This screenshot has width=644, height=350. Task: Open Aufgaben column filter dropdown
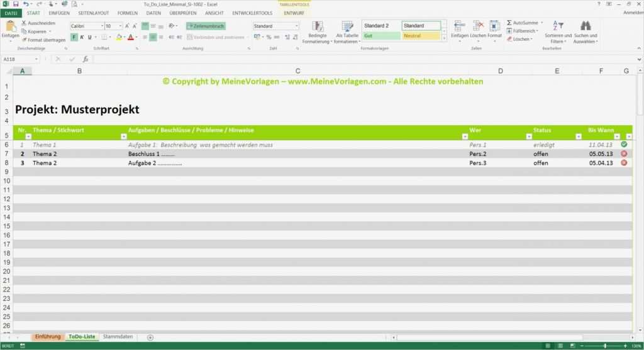pos(465,136)
